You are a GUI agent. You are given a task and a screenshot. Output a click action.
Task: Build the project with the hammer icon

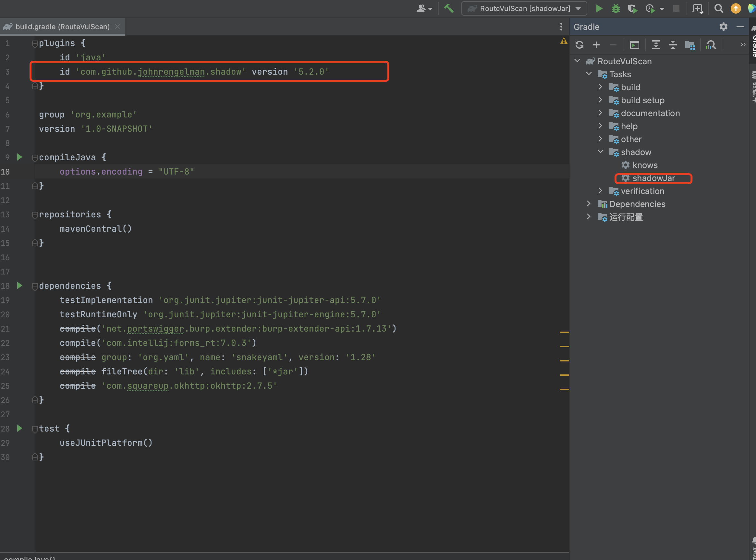[449, 8]
